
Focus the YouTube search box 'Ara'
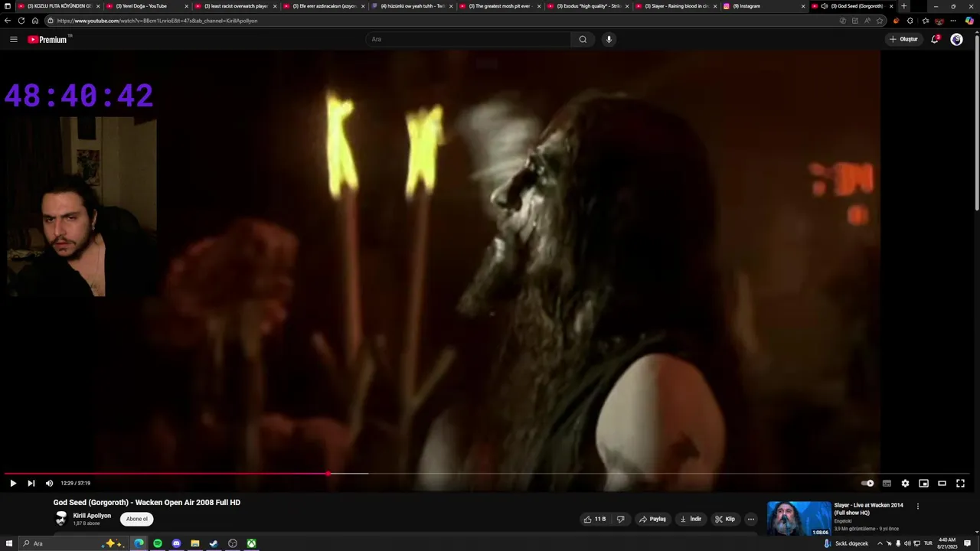coord(468,39)
